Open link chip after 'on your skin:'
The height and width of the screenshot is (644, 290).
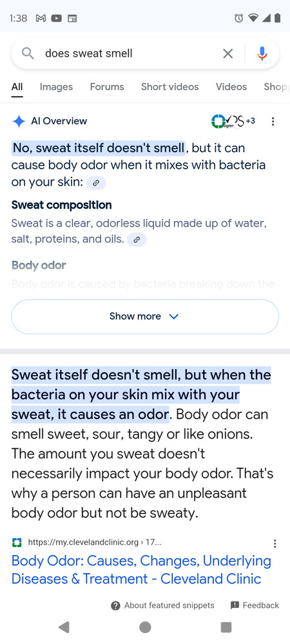pos(96,183)
